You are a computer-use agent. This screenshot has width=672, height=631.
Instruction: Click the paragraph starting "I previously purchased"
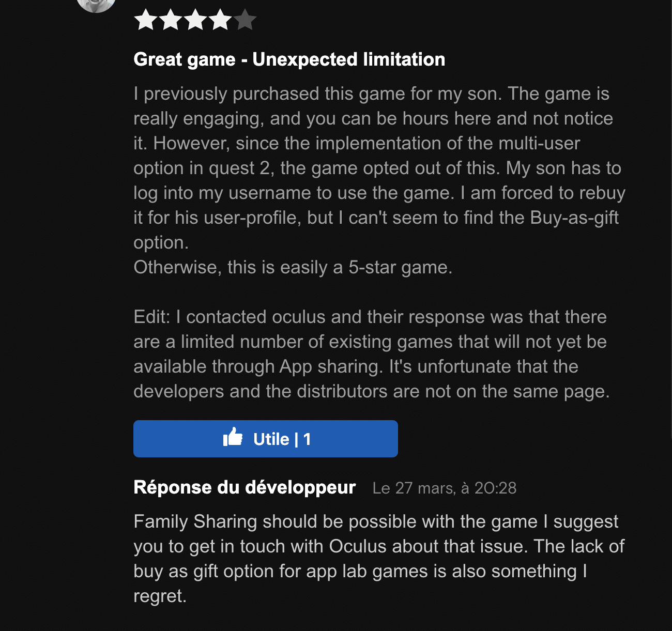tap(379, 168)
